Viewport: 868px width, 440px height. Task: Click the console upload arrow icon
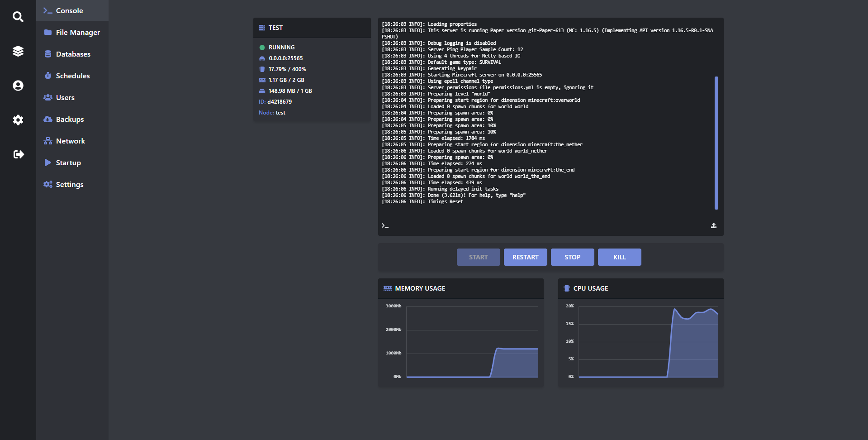click(714, 225)
